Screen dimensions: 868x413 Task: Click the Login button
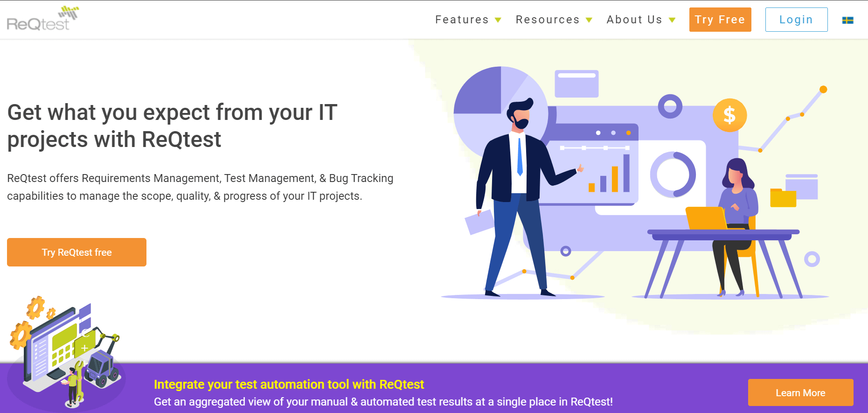click(x=796, y=20)
